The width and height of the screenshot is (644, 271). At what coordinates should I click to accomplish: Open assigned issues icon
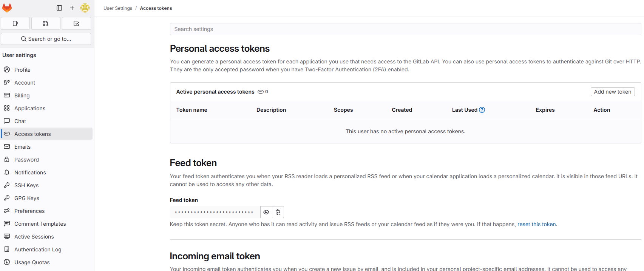pyautogui.click(x=15, y=23)
